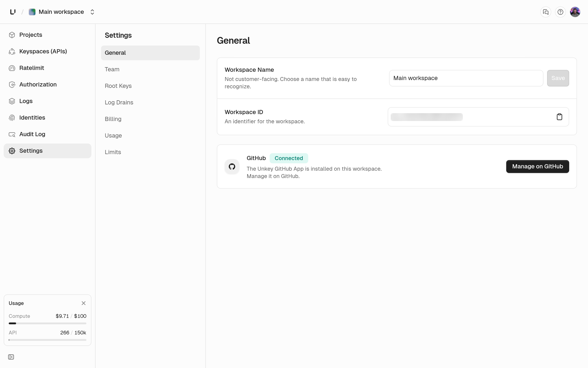Click the Authorization shield icon

[x=12, y=85]
